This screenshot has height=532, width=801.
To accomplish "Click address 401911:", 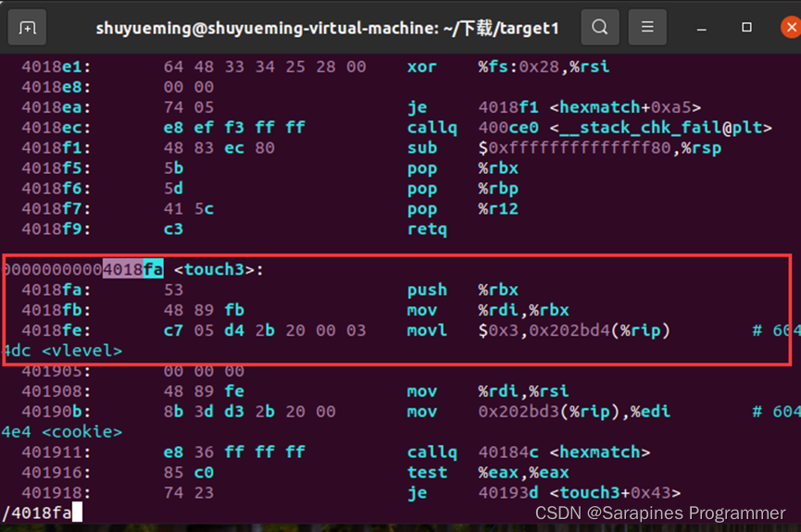I will (x=56, y=452).
